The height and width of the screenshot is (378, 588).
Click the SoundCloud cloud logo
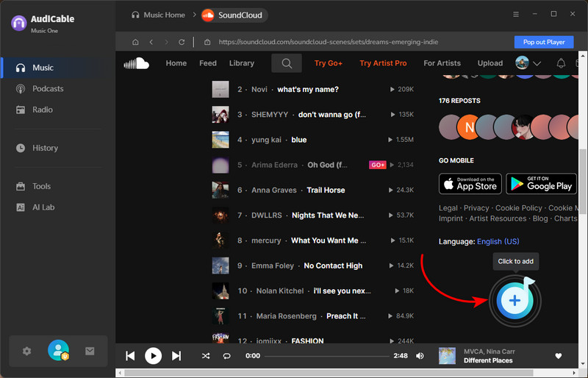click(137, 63)
